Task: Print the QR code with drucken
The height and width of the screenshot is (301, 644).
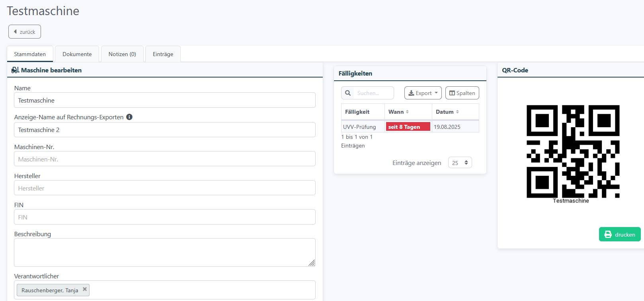Action: point(620,234)
